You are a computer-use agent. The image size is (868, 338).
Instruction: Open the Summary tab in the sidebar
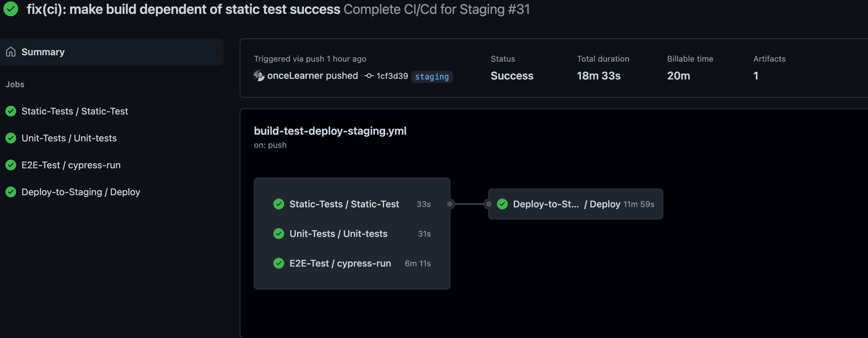tap(43, 52)
